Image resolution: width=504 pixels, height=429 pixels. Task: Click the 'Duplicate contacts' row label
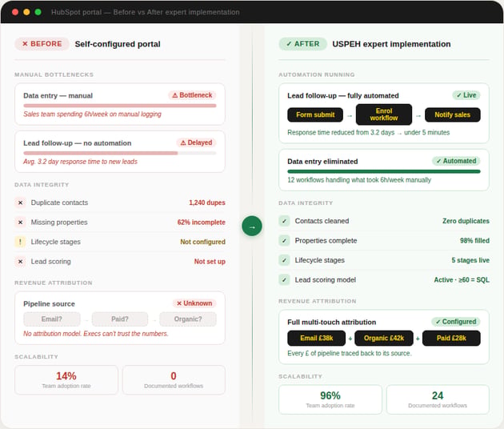[x=59, y=202]
